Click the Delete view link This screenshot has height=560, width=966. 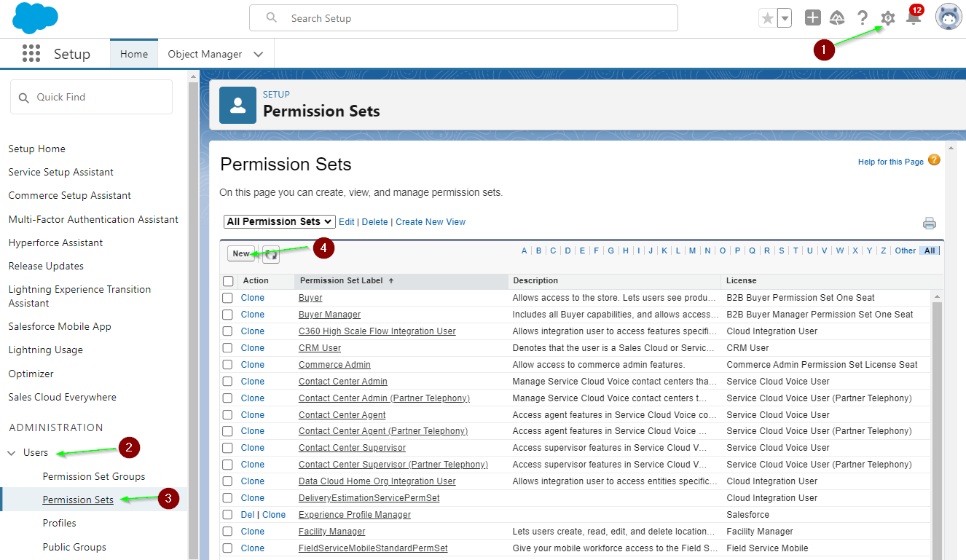click(375, 222)
